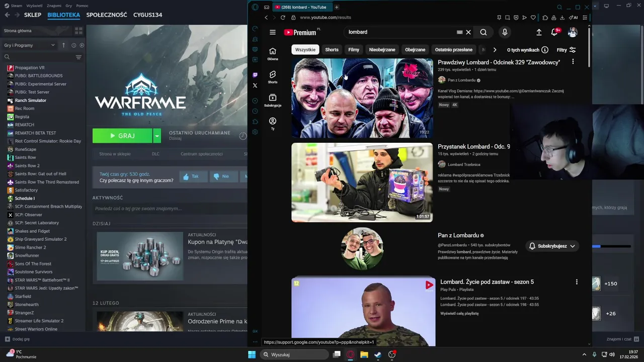Viewport: 644px width, 362px height.
Task: Open the Przystanek Lombard video thumbnail
Action: pos(362,183)
